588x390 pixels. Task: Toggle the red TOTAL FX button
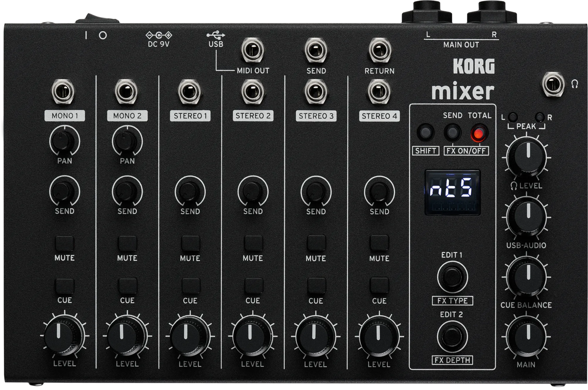click(479, 133)
